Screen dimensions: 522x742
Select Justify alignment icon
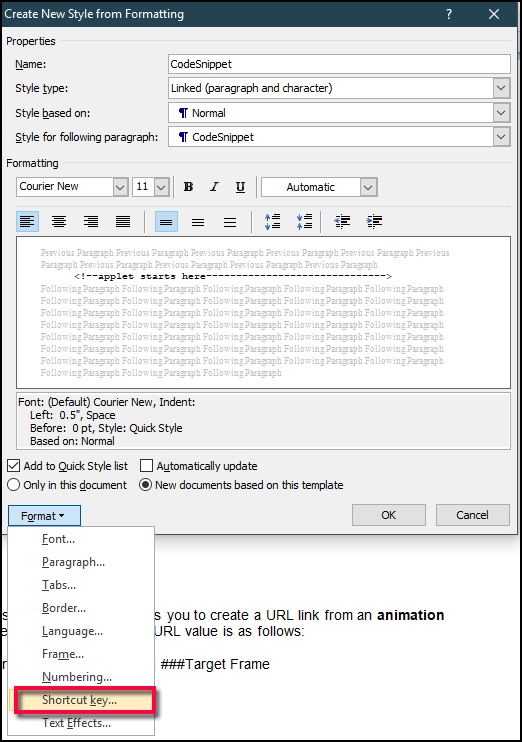[x=123, y=221]
